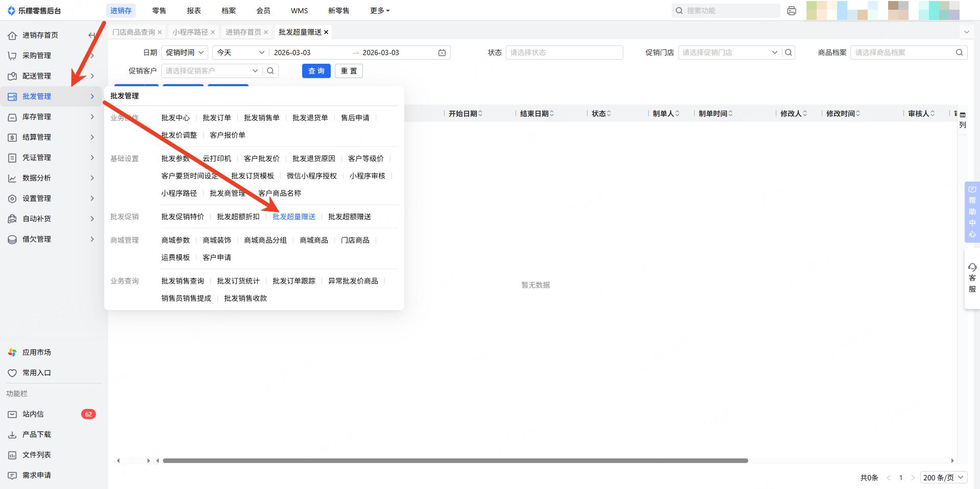Viewport: 980px width, 489px height.
Task: Focus the 搜索功能 search field
Action: (726, 11)
